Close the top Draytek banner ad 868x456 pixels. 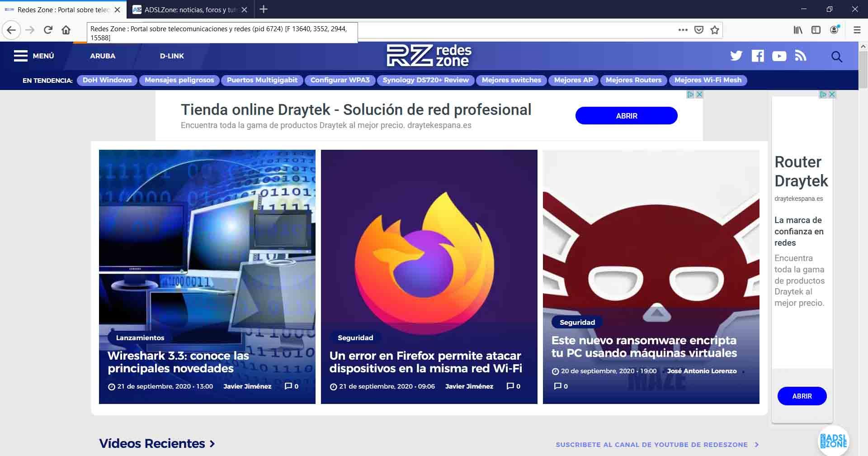tap(699, 95)
